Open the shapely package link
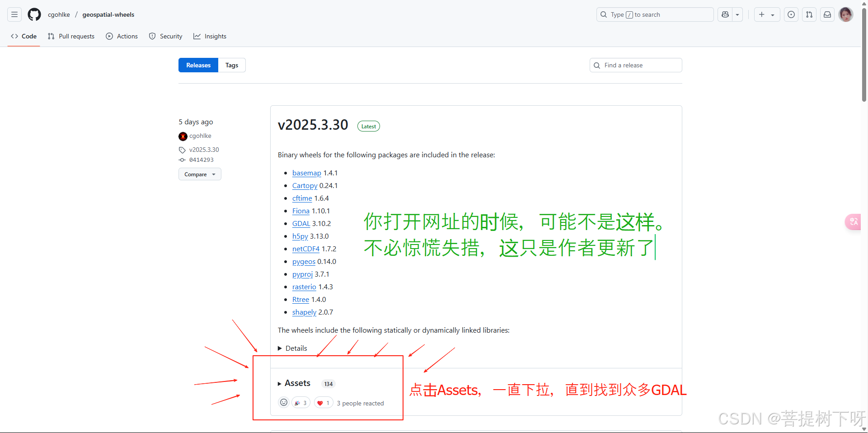The image size is (868, 433). pos(304,312)
